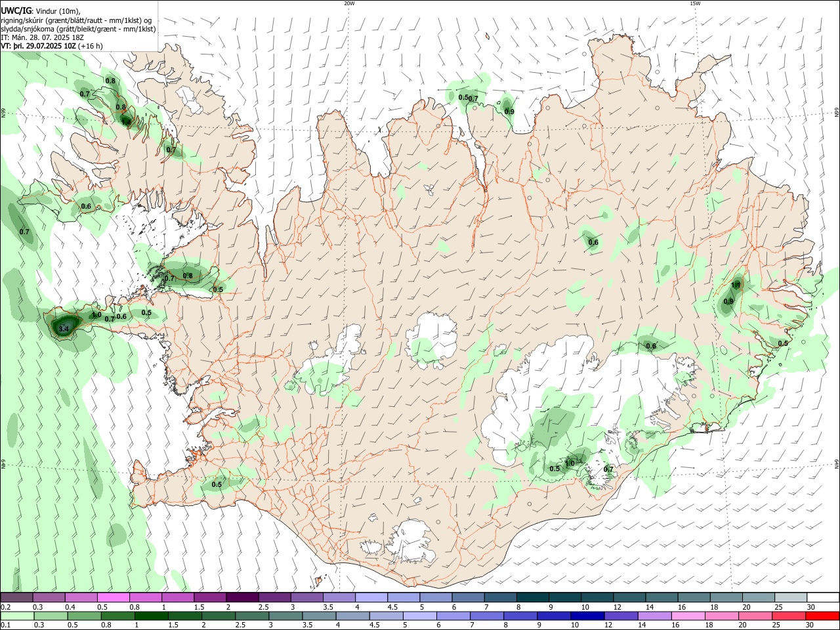
Task: Click the "UWC/IG: Vindur (10m)," title text
Action: (x=41, y=10)
